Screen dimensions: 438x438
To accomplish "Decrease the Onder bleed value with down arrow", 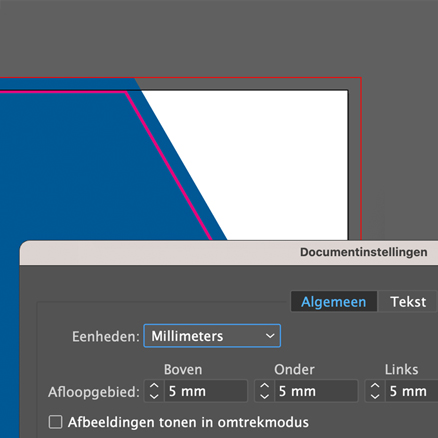I will click(265, 396).
